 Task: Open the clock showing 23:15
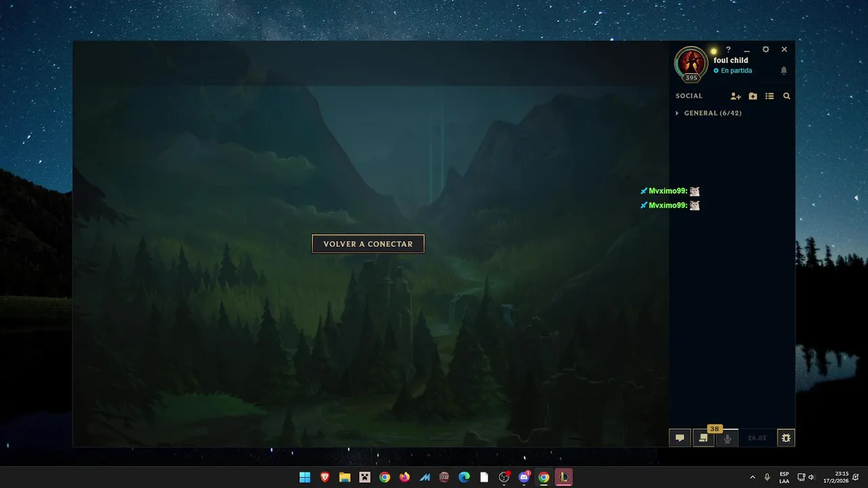(x=836, y=477)
